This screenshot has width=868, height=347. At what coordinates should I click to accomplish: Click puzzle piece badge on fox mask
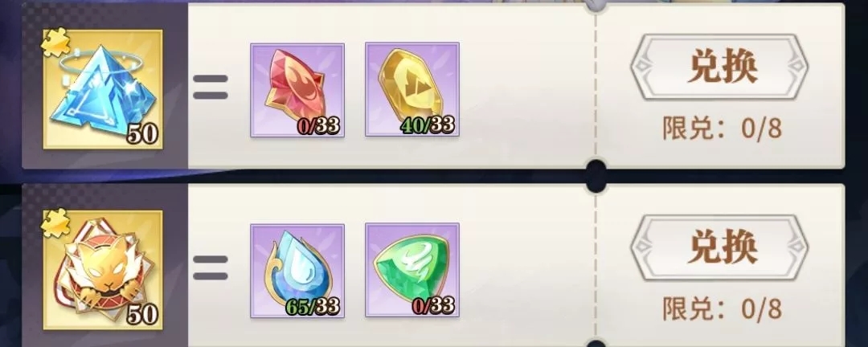55,222
